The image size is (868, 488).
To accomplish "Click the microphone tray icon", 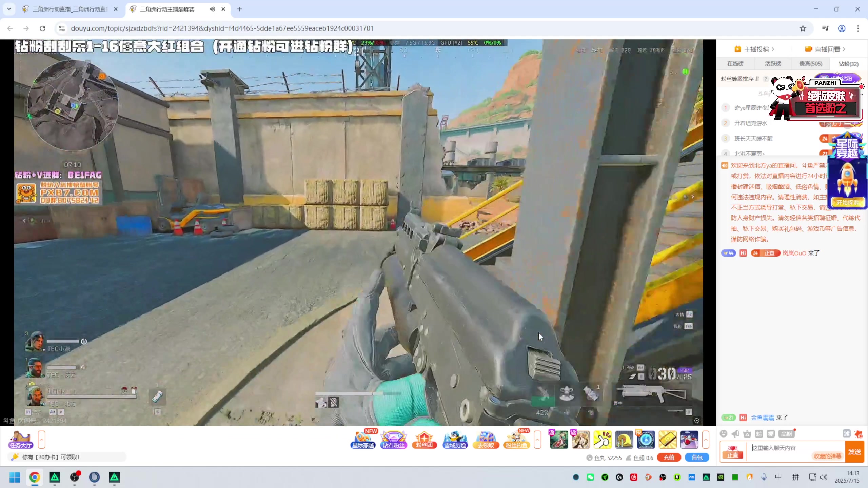I will click(764, 477).
